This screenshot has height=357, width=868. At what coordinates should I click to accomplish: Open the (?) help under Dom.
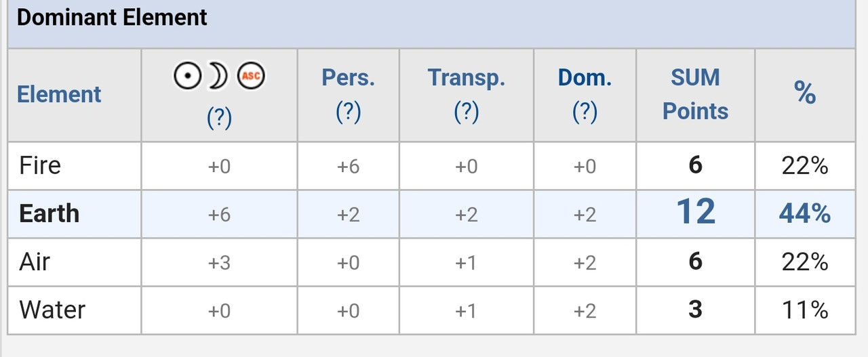pyautogui.click(x=585, y=112)
